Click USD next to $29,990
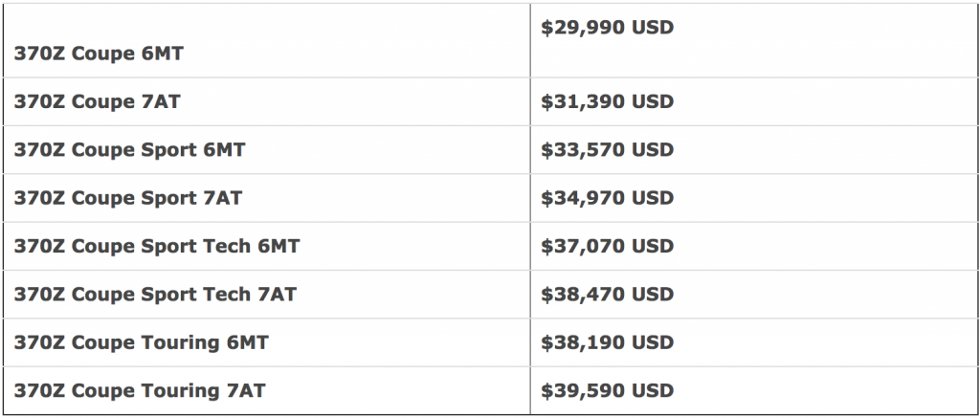This screenshot has width=980, height=418. point(653,28)
